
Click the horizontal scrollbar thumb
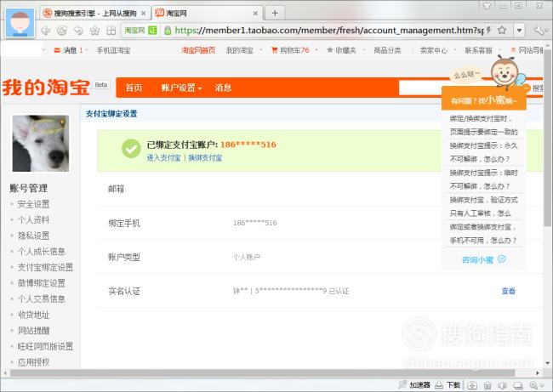click(x=262, y=372)
